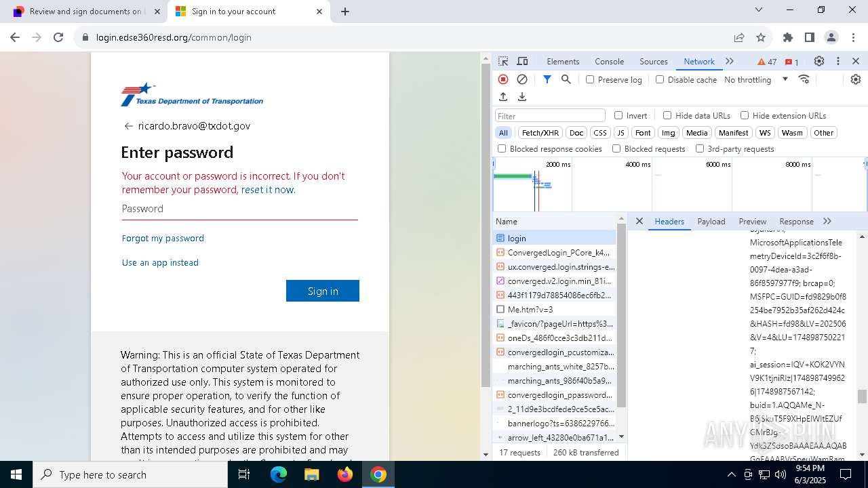
Task: Filter requests by JS type
Action: pos(620,133)
